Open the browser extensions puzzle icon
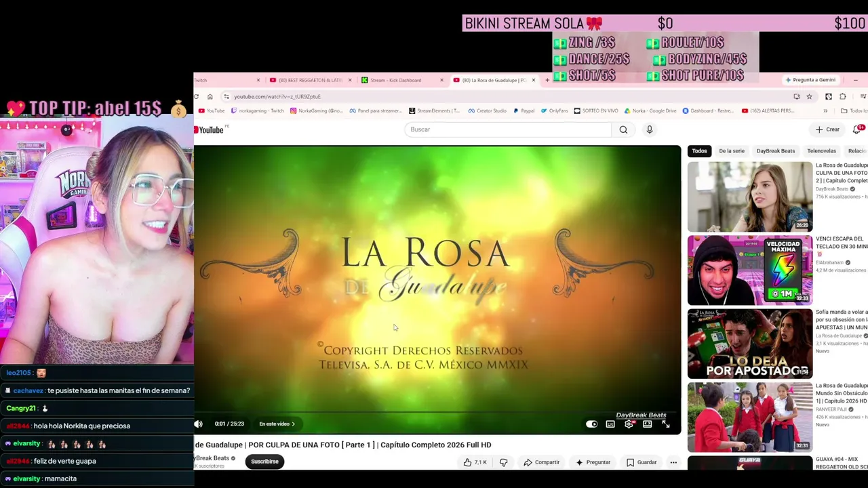 843,96
